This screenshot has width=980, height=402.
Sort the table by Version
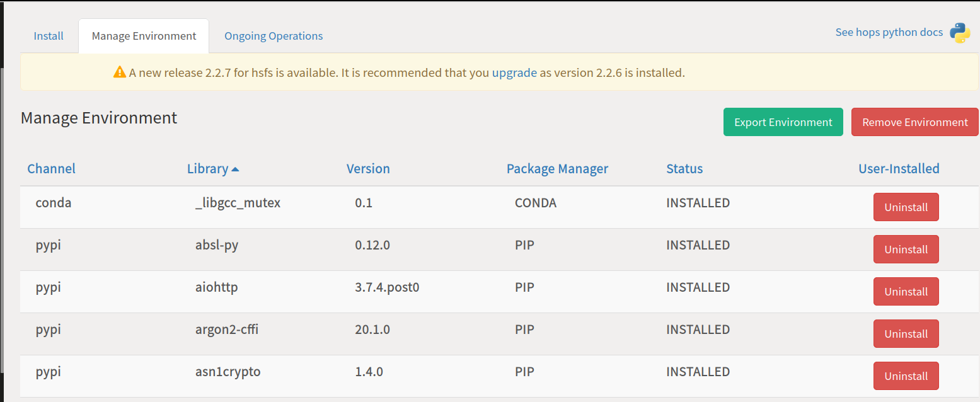click(x=368, y=168)
